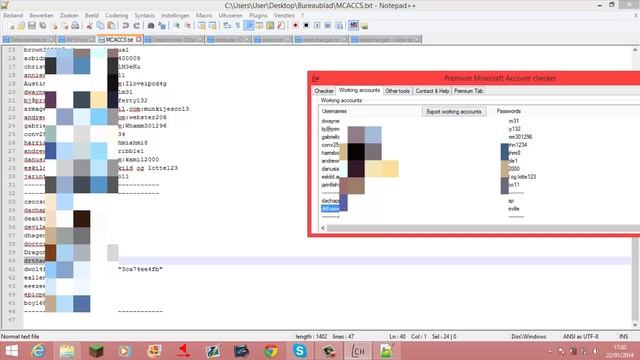Redo the edit via toolbar arrow

point(137,26)
